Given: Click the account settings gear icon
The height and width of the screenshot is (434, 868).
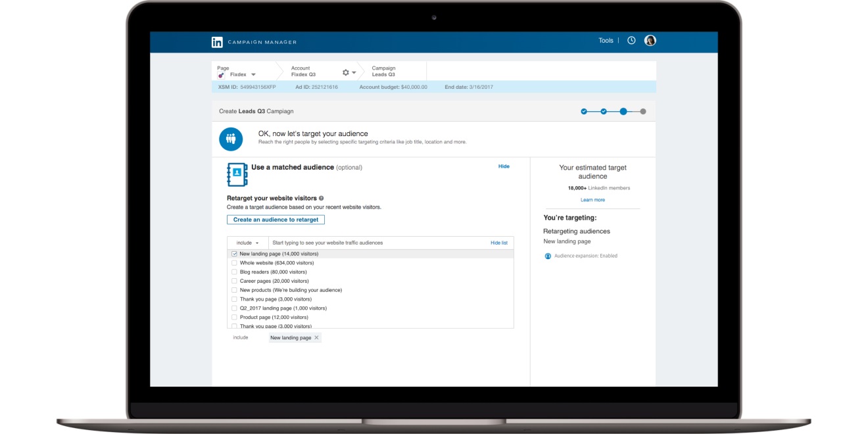Looking at the screenshot, I should click(346, 72).
